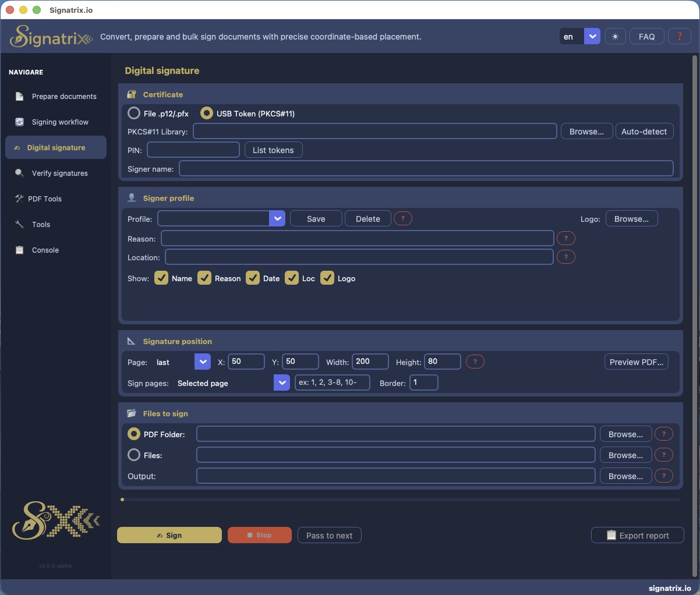Viewport: 700px width, 595px height.
Task: Uncheck the Logo show checkbox
Action: pyautogui.click(x=327, y=278)
